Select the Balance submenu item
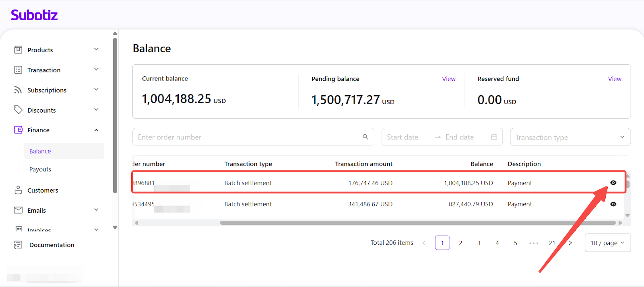Screen dimensions: 644x287 click(40, 151)
